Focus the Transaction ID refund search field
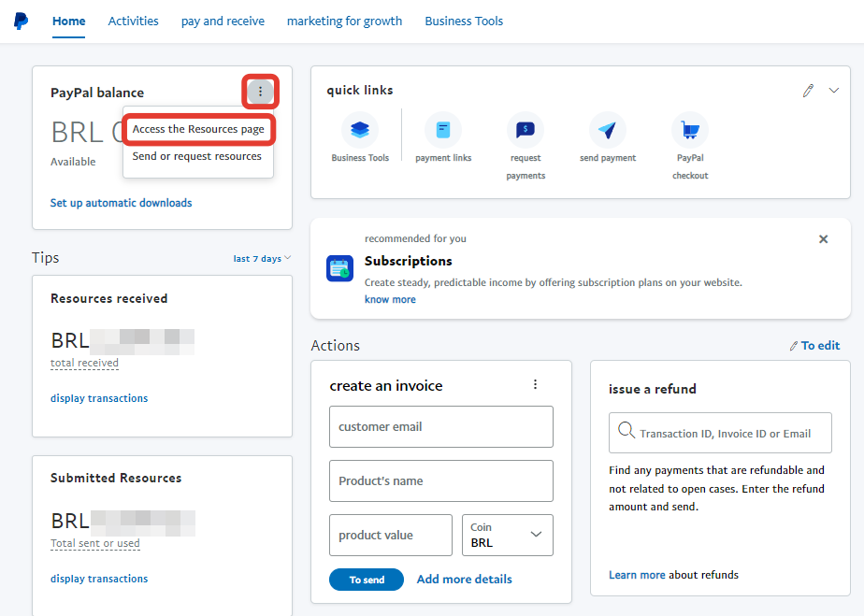 click(x=720, y=433)
